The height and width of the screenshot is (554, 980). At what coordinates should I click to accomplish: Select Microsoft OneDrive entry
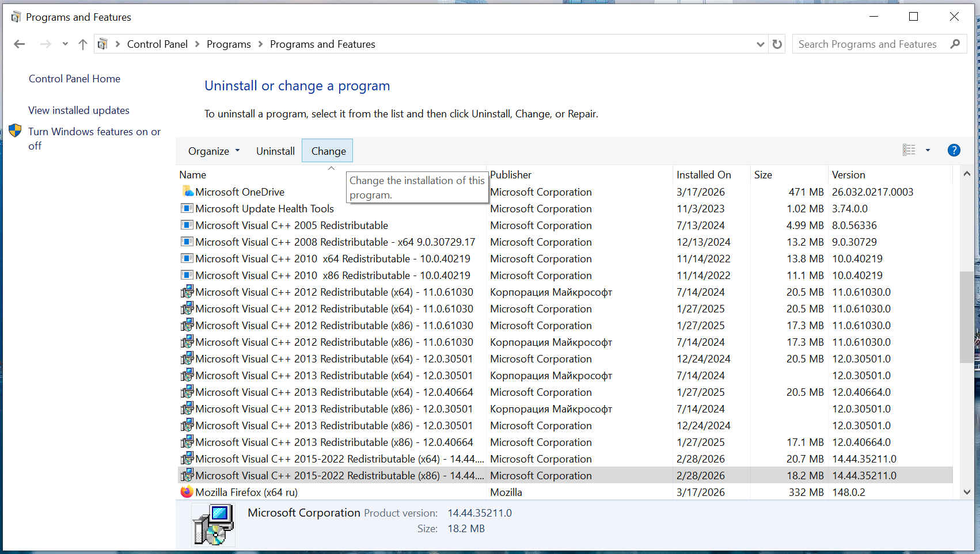[x=564, y=192]
